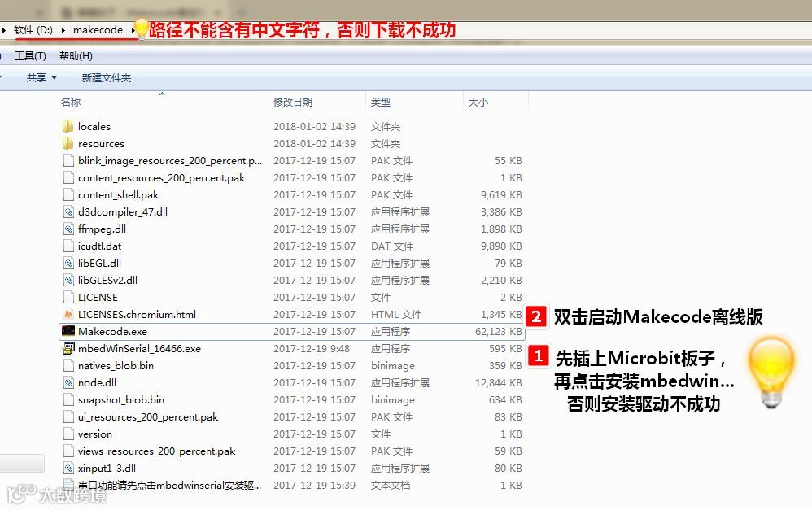Click the 2017-12-19 15:39 date cell
The width and height of the screenshot is (812, 510).
pyautogui.click(x=314, y=485)
